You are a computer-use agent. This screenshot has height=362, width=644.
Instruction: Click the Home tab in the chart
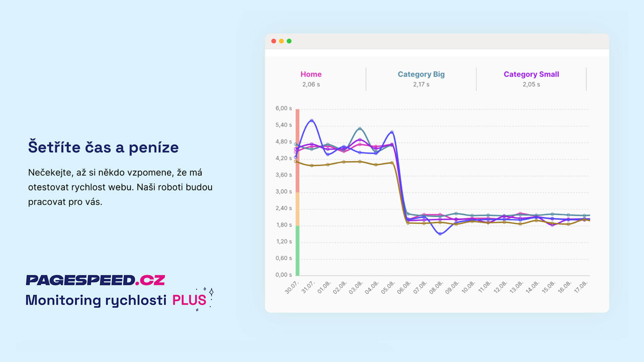tap(311, 74)
